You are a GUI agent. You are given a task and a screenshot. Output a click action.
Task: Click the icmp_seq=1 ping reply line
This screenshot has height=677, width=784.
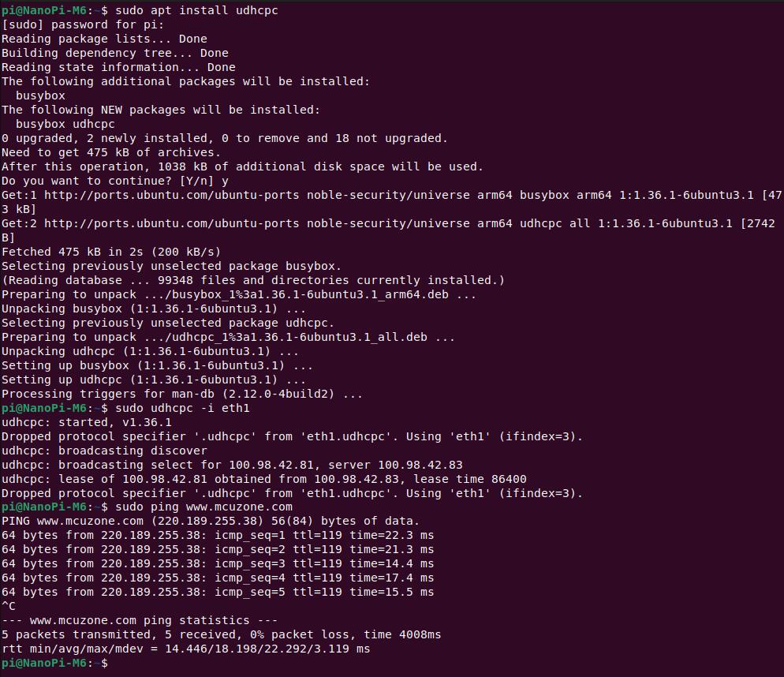click(x=218, y=536)
